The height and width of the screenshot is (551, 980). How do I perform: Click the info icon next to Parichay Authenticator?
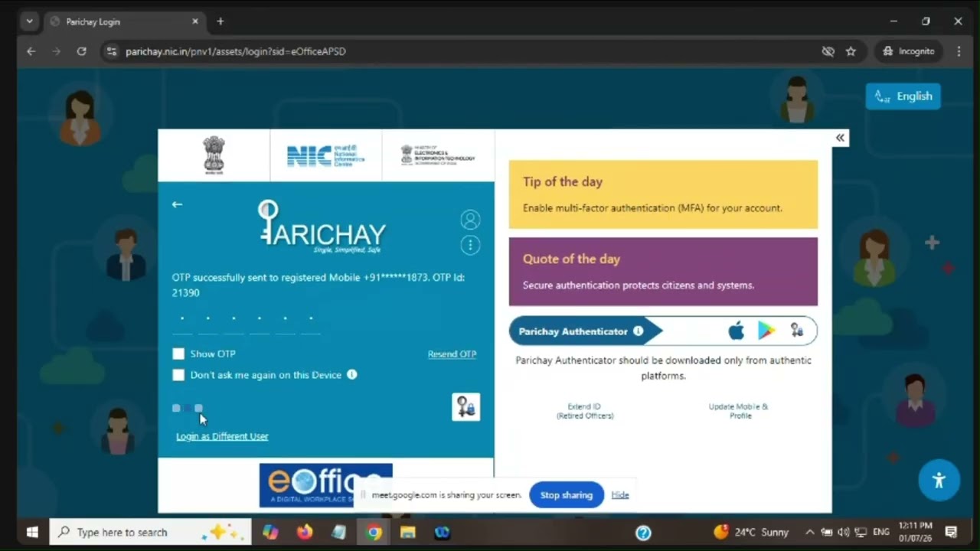[x=638, y=331]
